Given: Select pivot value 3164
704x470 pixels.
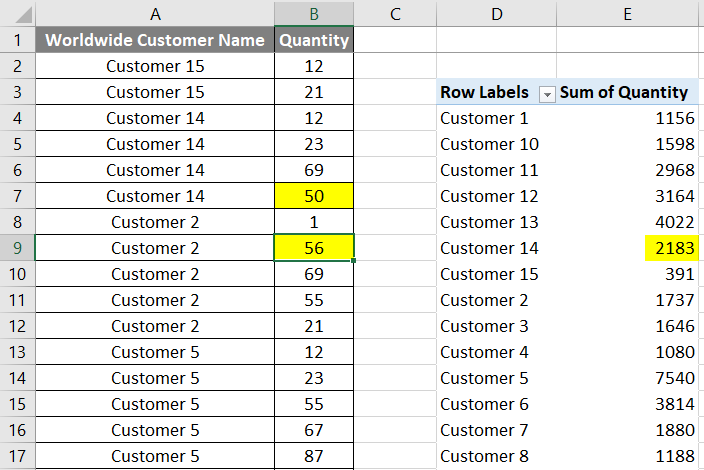Looking at the screenshot, I should click(628, 196).
